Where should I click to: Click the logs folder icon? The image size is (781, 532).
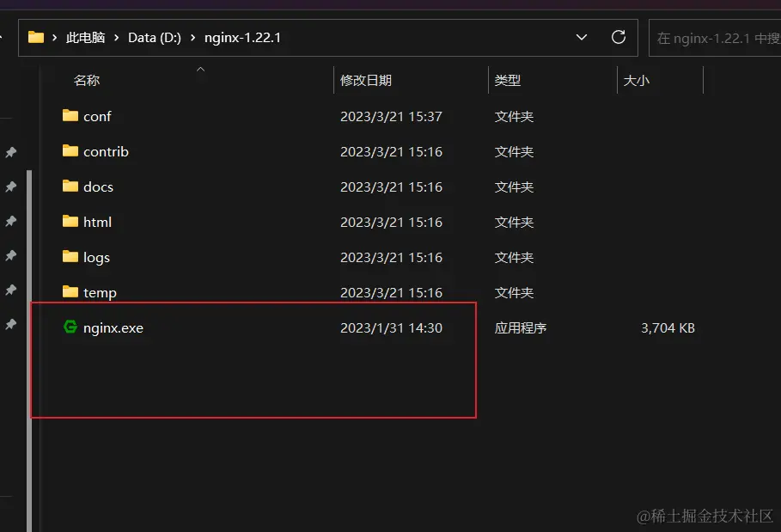[70, 256]
